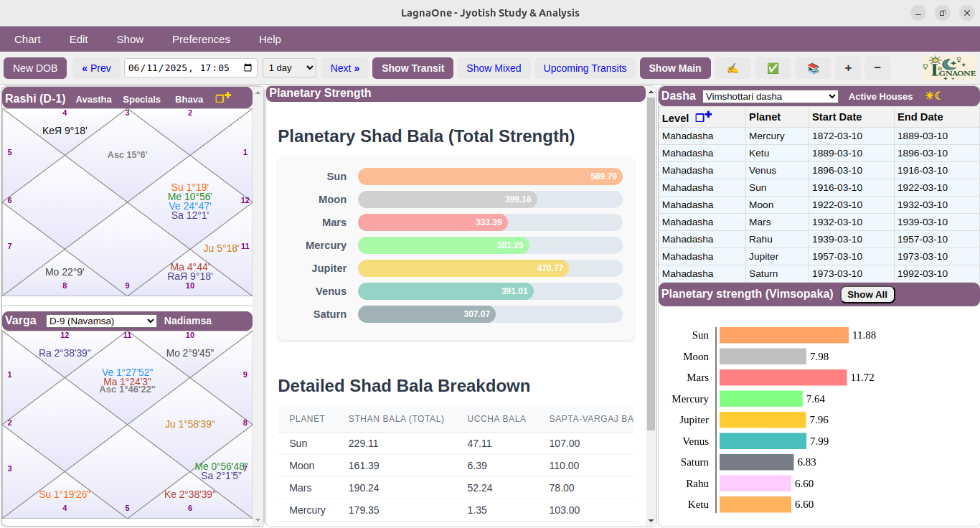This screenshot has height=528, width=980.
Task: Click the green checkmark toolbar icon
Action: pyautogui.click(x=773, y=68)
